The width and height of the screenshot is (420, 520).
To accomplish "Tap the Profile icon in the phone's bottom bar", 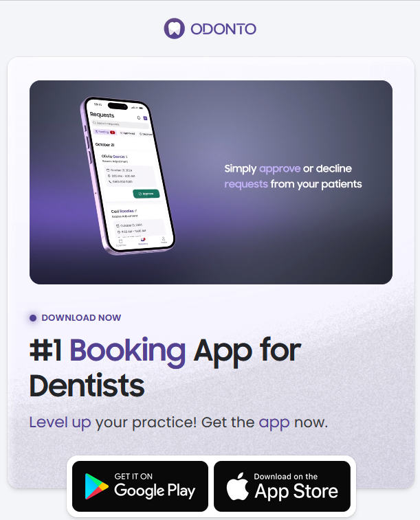I will 164,240.
